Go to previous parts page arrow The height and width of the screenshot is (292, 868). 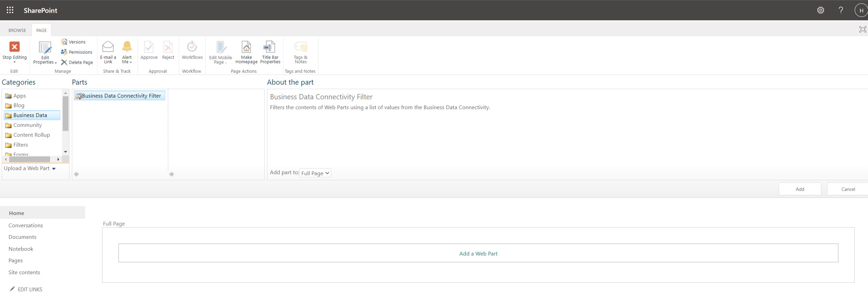click(x=76, y=174)
